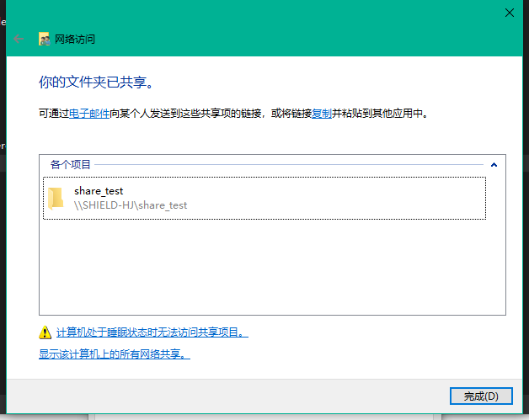Click the 复制 link

pos(322,114)
